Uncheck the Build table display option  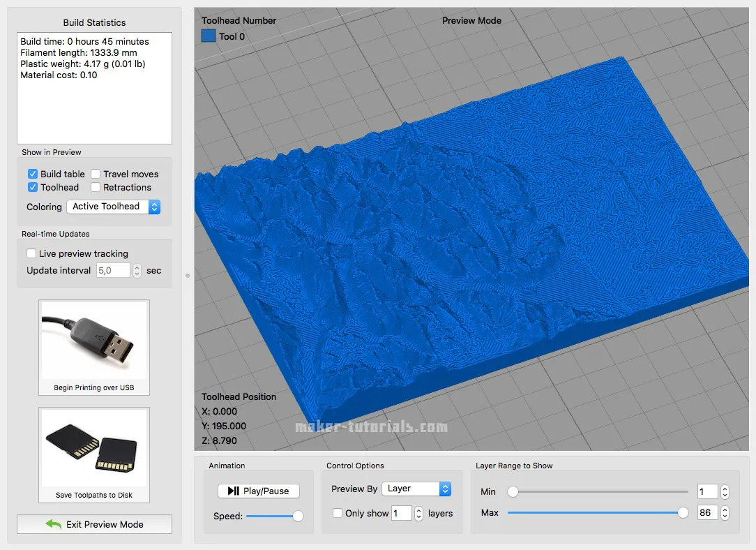coord(32,174)
